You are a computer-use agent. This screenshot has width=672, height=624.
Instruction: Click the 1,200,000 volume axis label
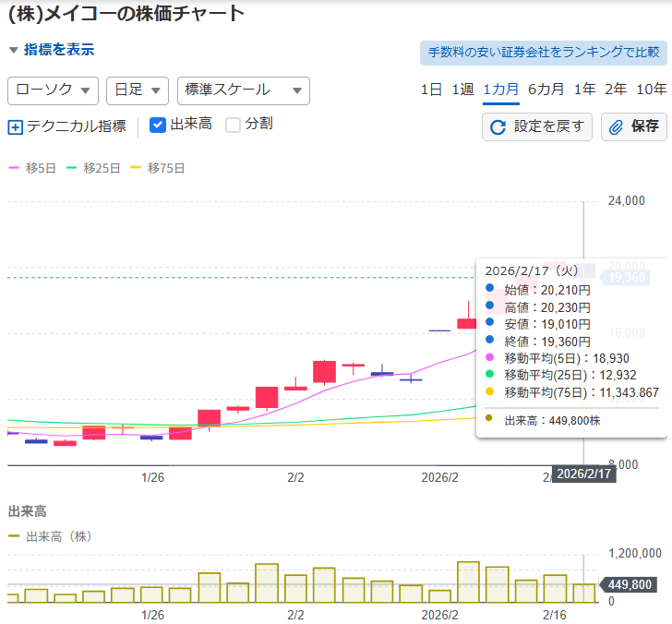[635, 553]
